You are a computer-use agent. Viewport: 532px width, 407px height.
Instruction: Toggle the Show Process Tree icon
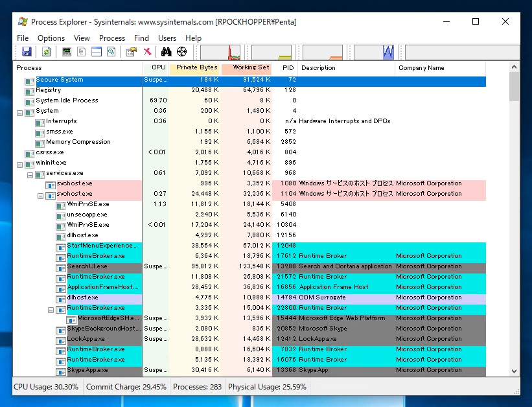pyautogui.click(x=82, y=51)
